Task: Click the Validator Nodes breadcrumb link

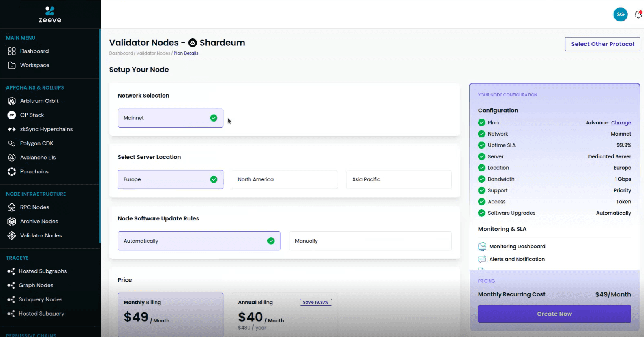Action: (153, 53)
